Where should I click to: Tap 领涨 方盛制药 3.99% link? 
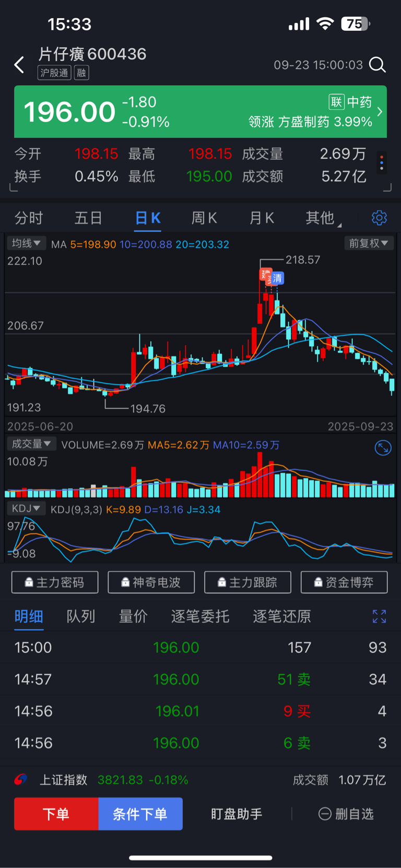[310, 122]
